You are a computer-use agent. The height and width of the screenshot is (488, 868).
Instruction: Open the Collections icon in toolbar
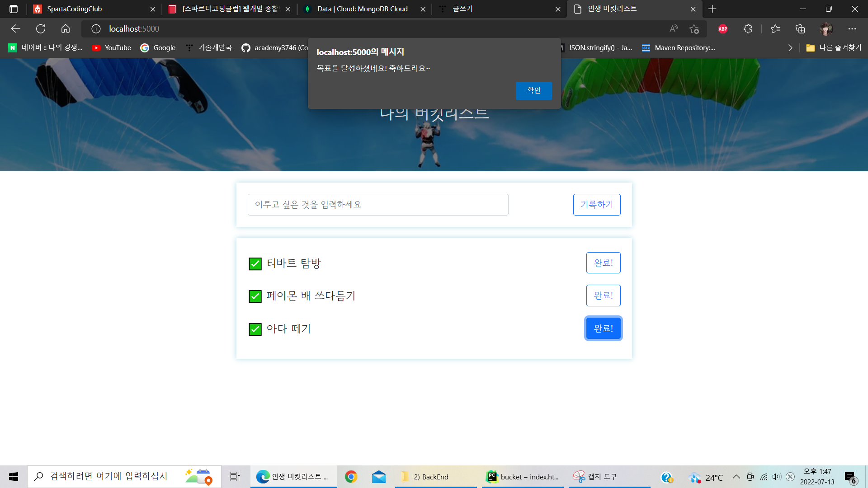click(800, 29)
